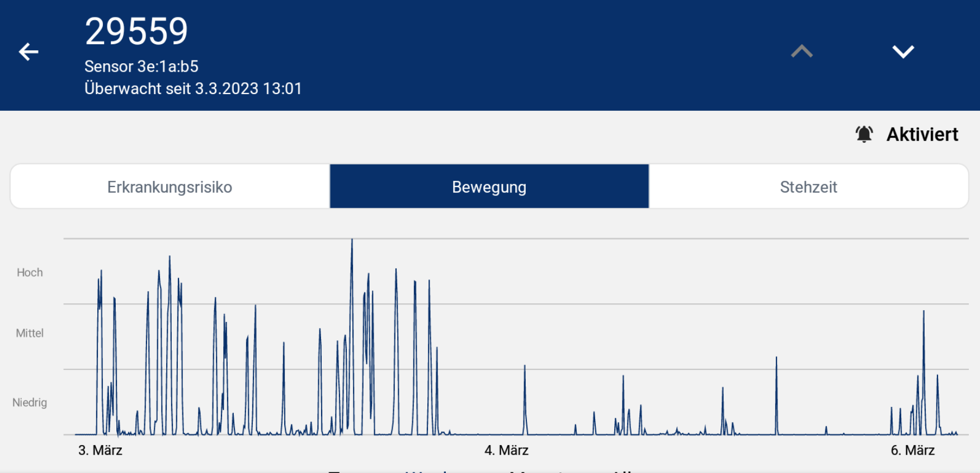Click the alarm bell icon

[x=864, y=134]
